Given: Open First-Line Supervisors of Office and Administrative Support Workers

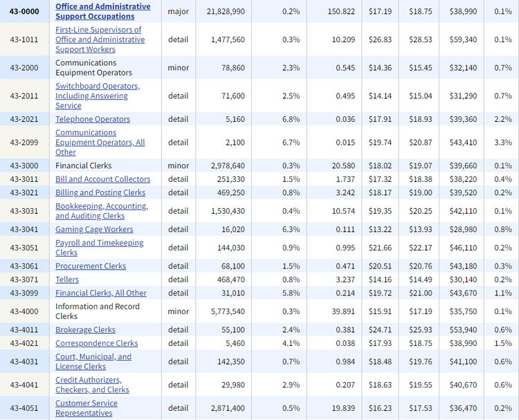Looking at the screenshot, I should [100, 39].
